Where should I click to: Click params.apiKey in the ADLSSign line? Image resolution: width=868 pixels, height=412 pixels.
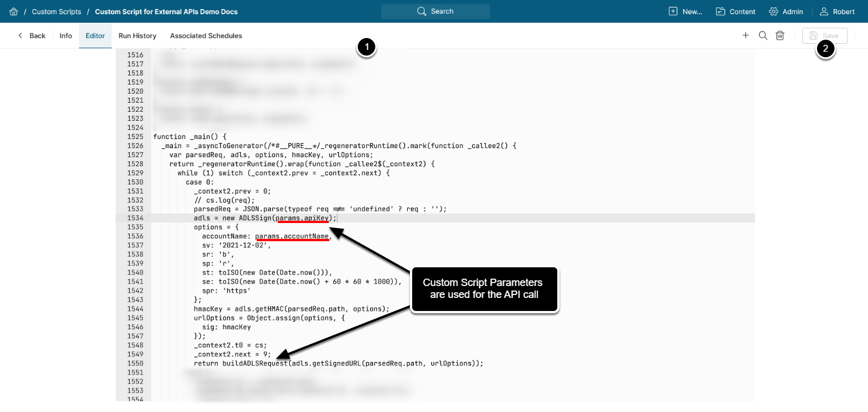click(302, 218)
